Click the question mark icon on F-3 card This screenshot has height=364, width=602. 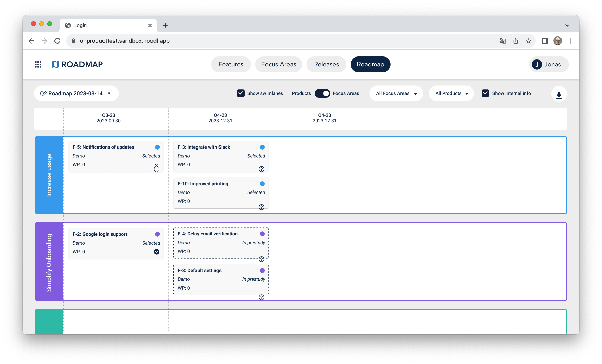coord(261,169)
